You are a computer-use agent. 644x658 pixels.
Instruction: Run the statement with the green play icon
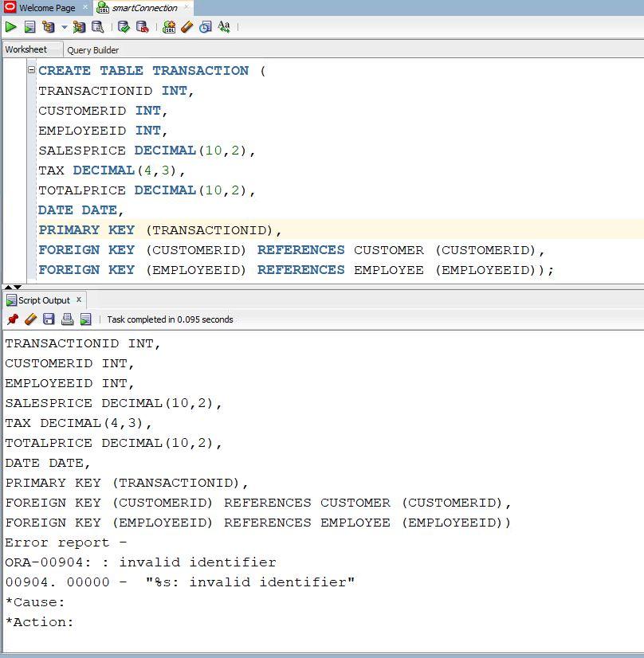[11, 27]
